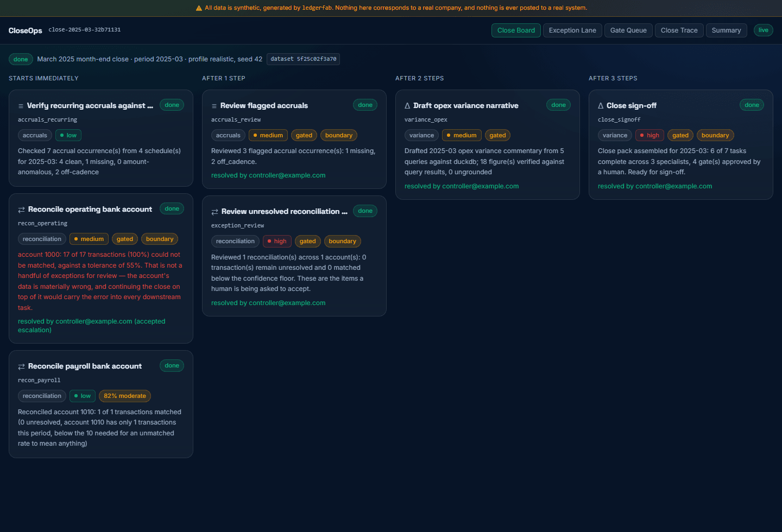The width and height of the screenshot is (782, 532).
Task: Go to the Gate Queue tab
Action: pyautogui.click(x=628, y=30)
